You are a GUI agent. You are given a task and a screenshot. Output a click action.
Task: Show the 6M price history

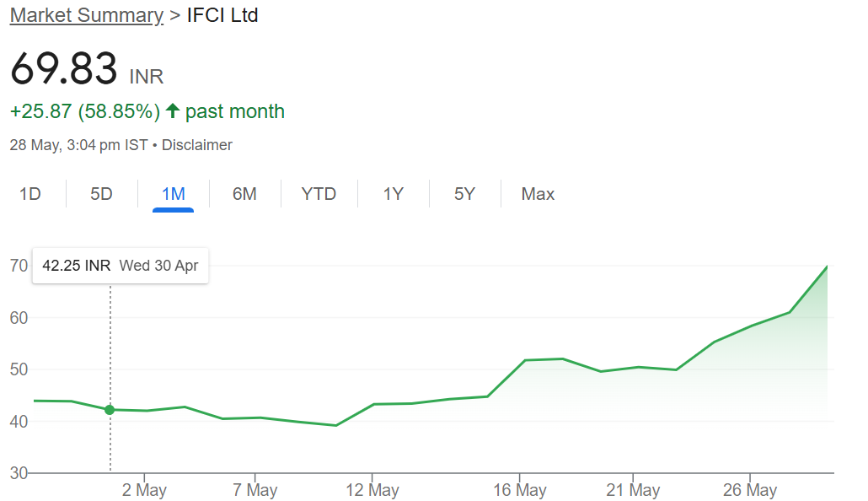point(244,194)
